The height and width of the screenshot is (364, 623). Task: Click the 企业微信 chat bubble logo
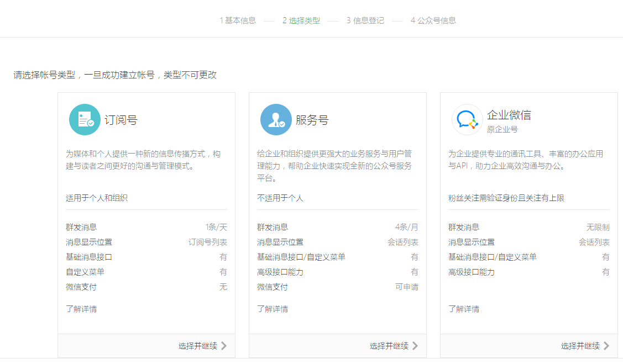tap(467, 119)
